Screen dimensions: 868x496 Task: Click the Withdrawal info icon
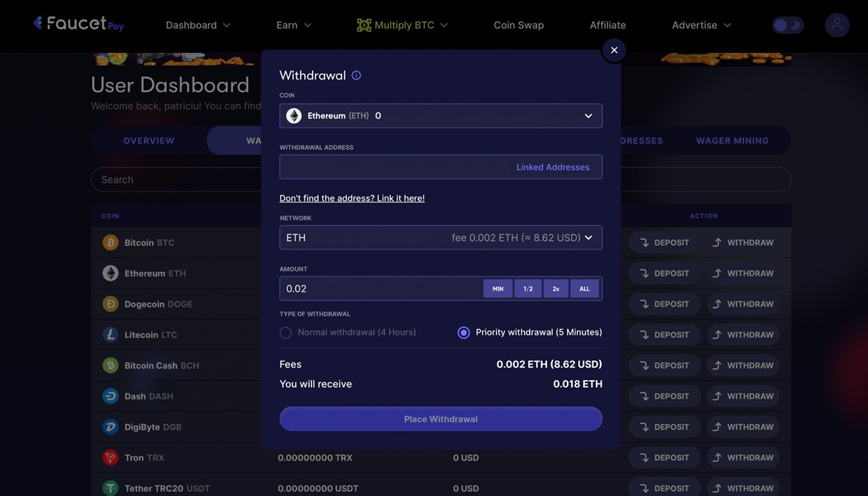coord(356,76)
